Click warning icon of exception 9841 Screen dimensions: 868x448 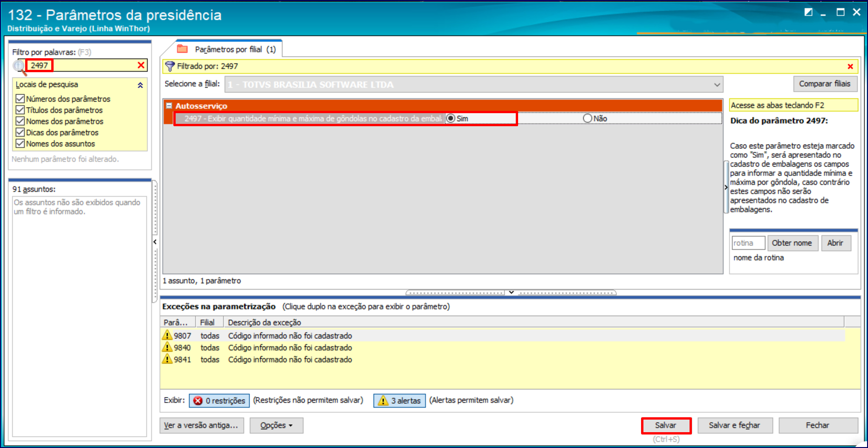pos(167,359)
